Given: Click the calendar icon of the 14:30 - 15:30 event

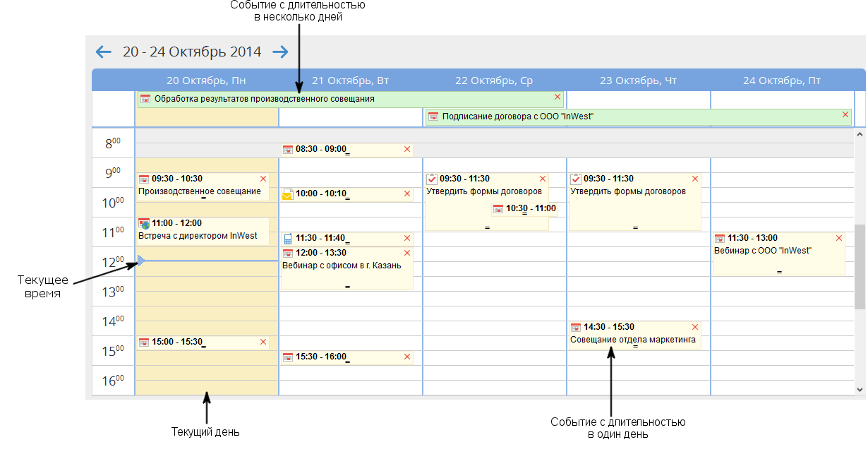Looking at the screenshot, I should coord(576,328).
